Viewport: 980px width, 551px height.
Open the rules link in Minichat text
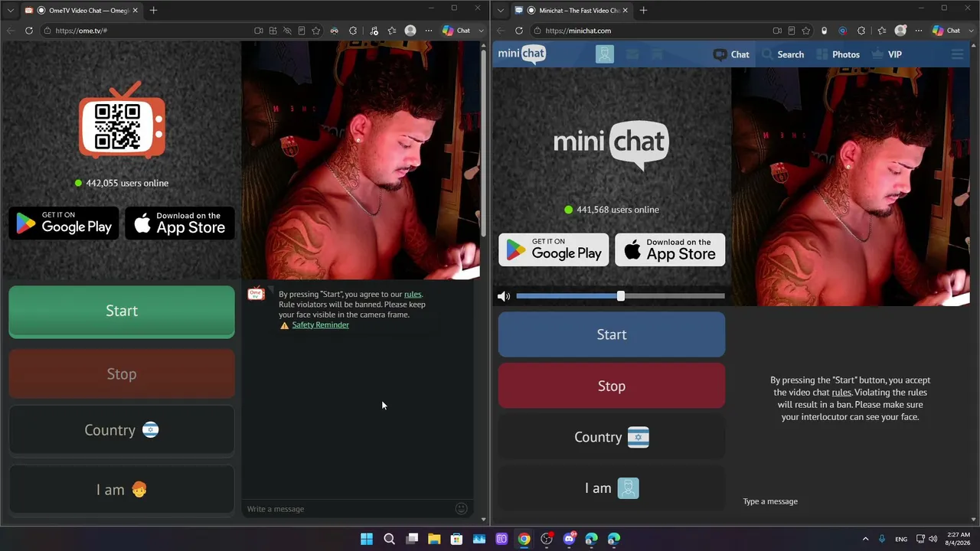pyautogui.click(x=841, y=393)
